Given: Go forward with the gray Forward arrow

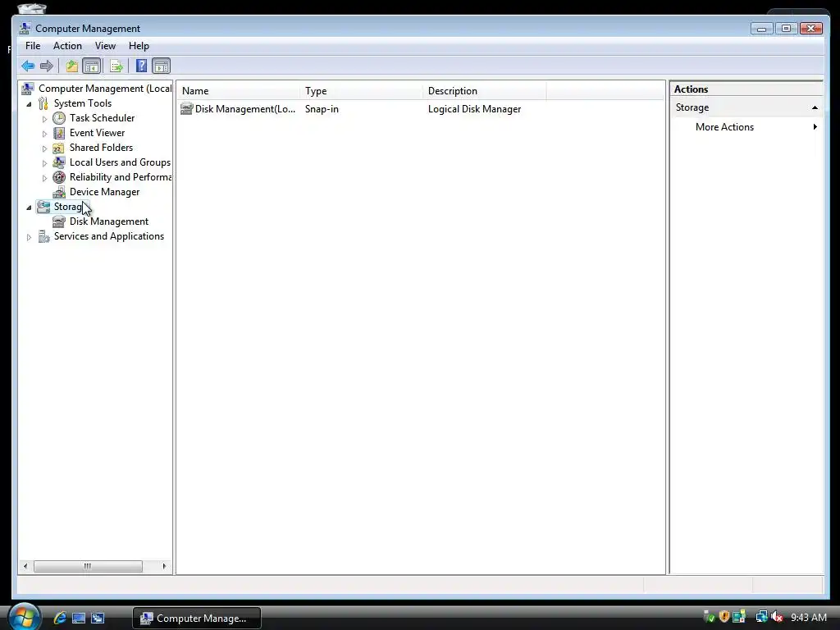Looking at the screenshot, I should click(x=47, y=66).
